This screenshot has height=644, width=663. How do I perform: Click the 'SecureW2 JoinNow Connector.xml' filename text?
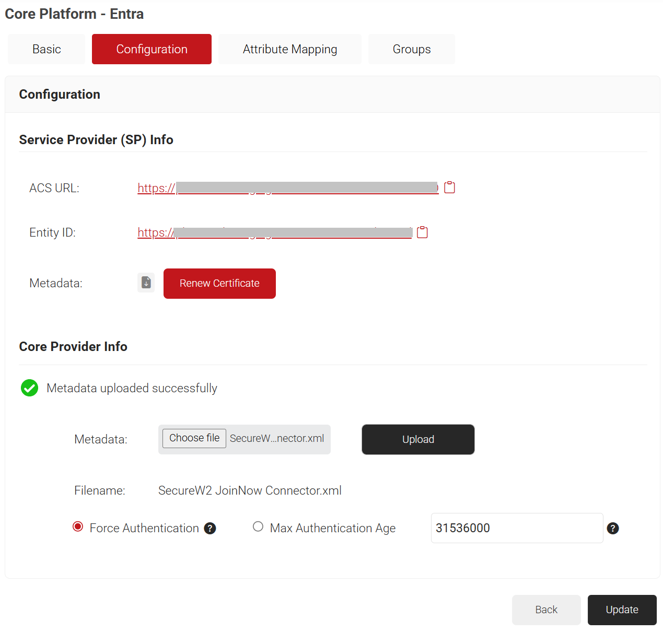click(x=250, y=490)
